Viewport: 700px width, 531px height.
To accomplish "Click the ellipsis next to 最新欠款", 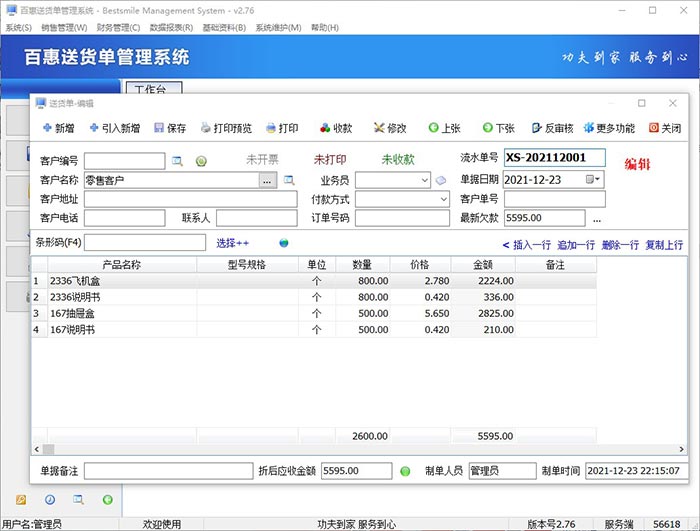I will [597, 219].
